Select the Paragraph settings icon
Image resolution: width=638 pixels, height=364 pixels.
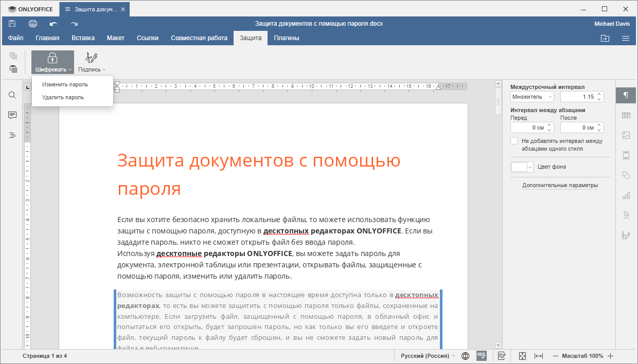tap(626, 95)
